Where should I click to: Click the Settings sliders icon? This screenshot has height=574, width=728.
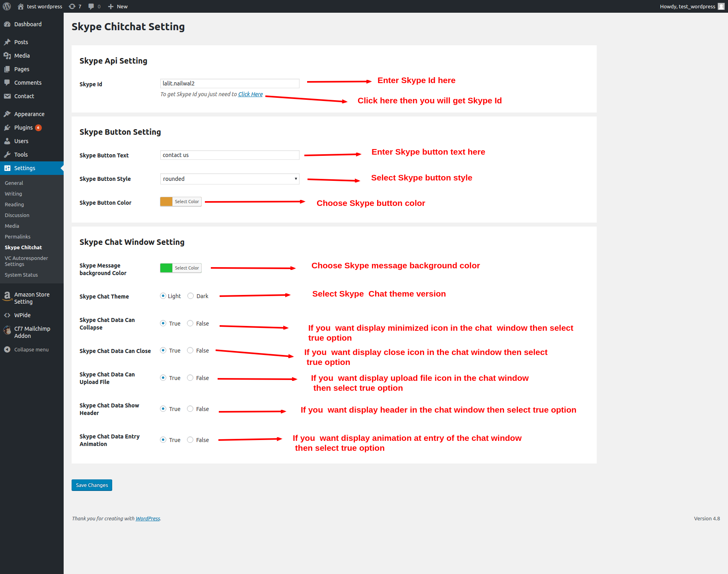(7, 168)
